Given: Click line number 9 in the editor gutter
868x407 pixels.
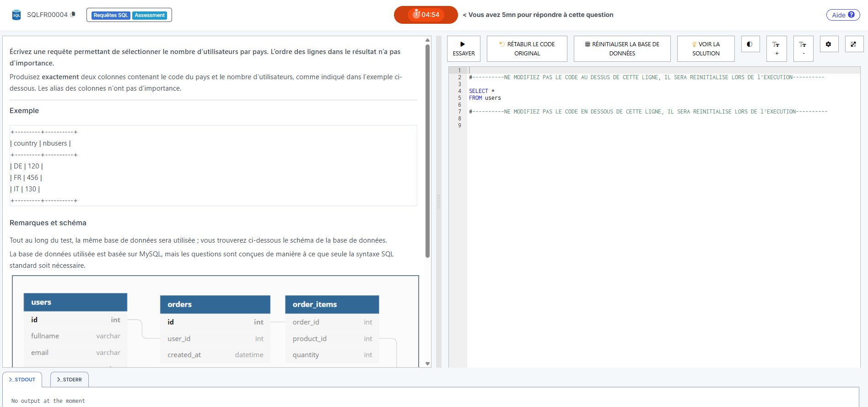Looking at the screenshot, I should (x=459, y=125).
